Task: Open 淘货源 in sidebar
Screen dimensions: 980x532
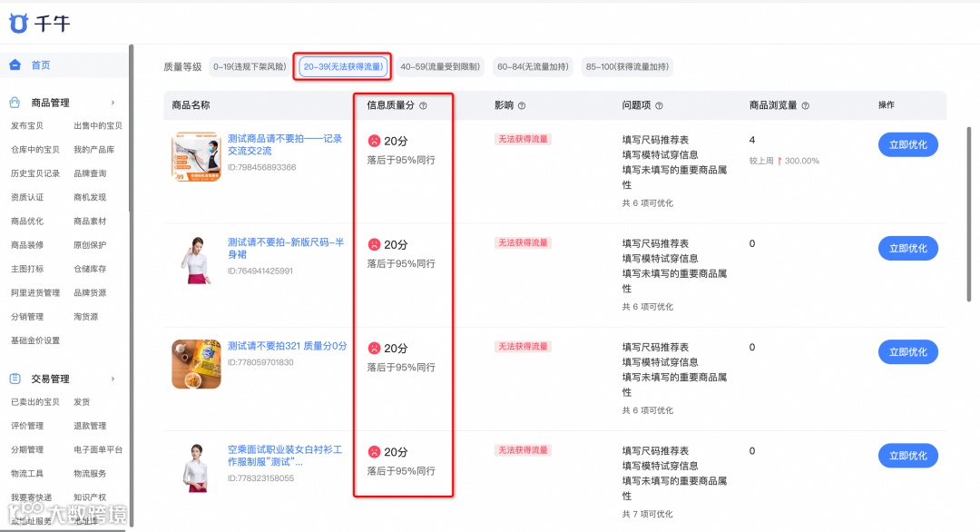Action: pos(85,317)
